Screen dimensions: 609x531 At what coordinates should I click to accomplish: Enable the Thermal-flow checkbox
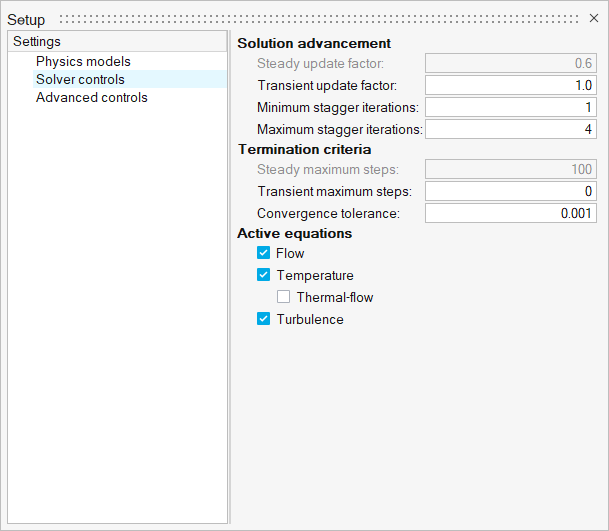(x=284, y=297)
